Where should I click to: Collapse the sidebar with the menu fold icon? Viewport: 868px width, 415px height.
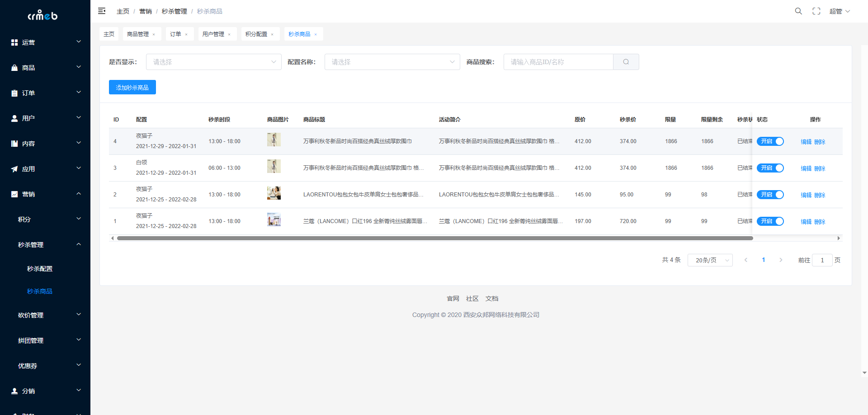point(102,11)
